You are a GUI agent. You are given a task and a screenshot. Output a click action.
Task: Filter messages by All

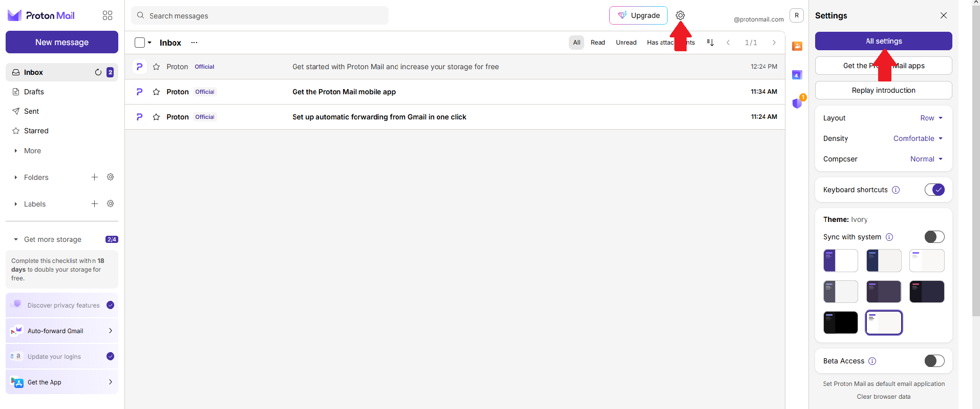coord(577,43)
